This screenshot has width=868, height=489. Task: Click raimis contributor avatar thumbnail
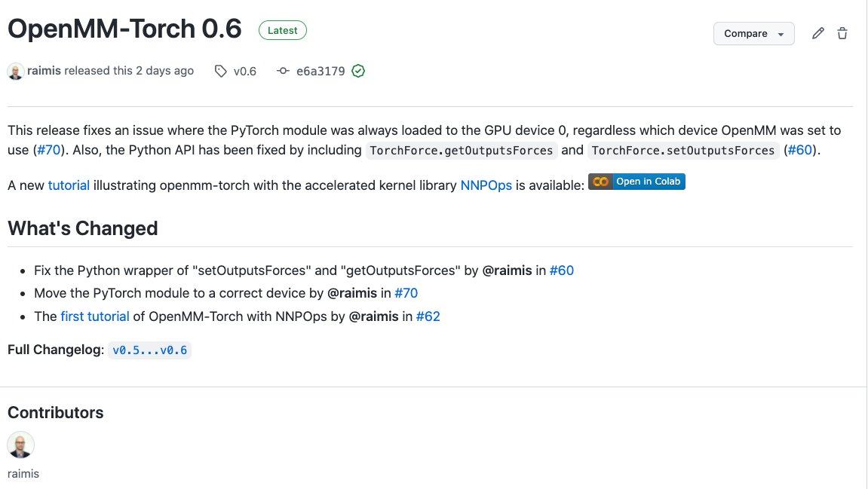pyautogui.click(x=20, y=445)
